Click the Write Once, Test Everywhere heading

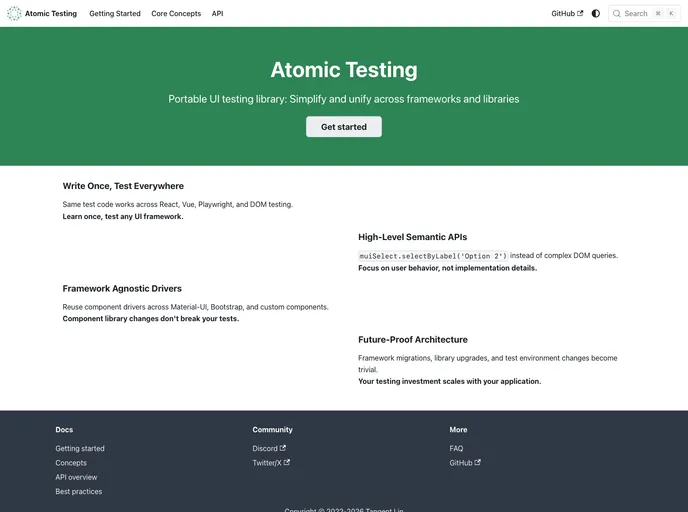[x=123, y=186]
